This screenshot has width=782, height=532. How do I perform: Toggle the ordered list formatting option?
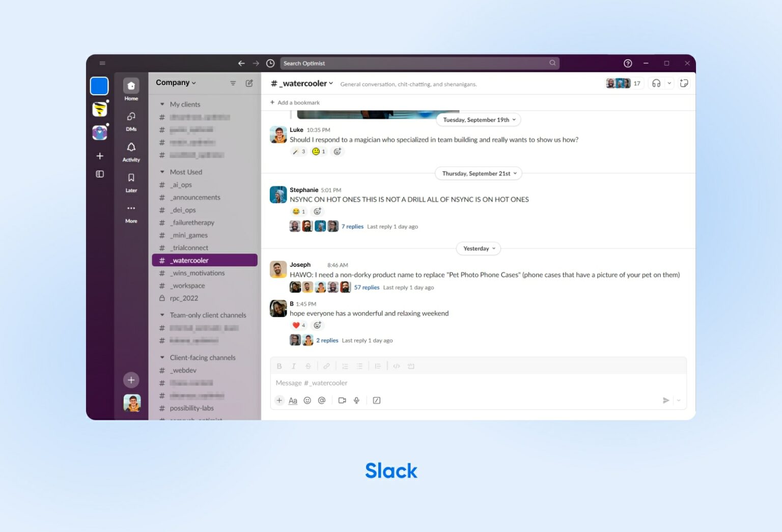345,366
